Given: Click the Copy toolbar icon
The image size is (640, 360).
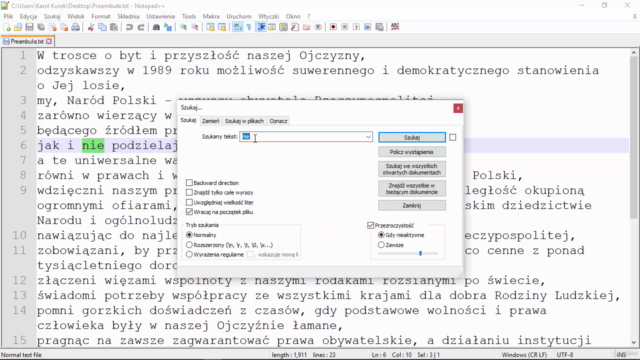Looking at the screenshot, I should [102, 27].
